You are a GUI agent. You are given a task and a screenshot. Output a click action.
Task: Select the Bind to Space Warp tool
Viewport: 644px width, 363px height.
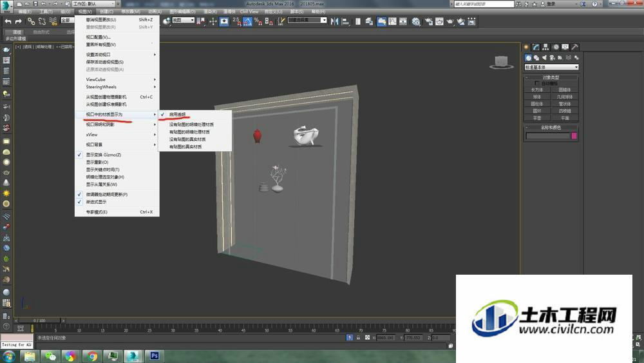point(53,21)
